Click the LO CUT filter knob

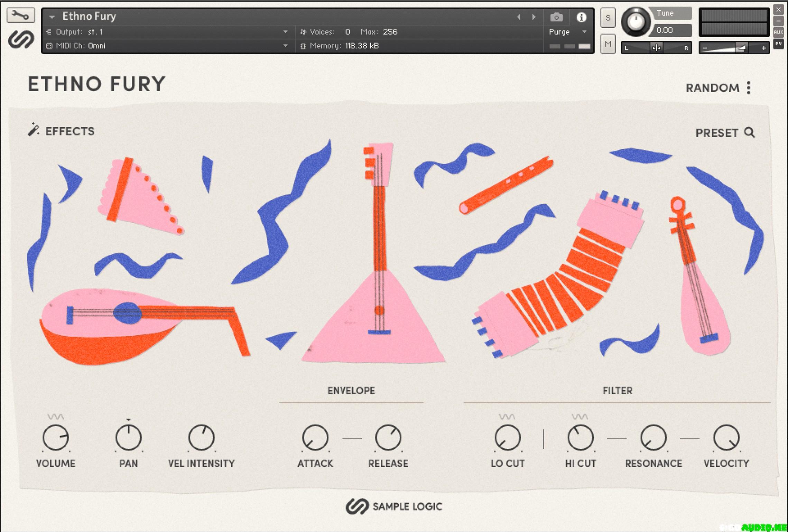click(508, 437)
